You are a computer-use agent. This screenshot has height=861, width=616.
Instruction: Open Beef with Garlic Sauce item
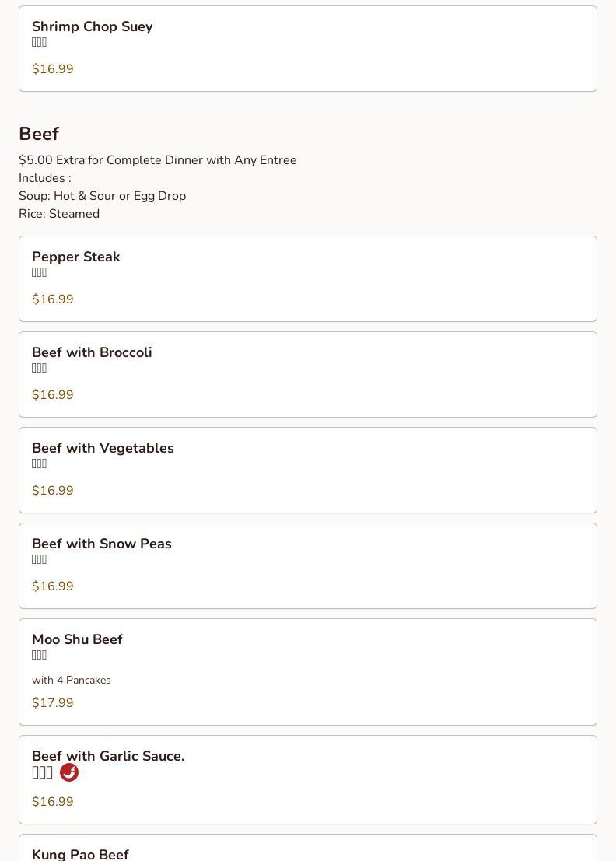point(108,756)
